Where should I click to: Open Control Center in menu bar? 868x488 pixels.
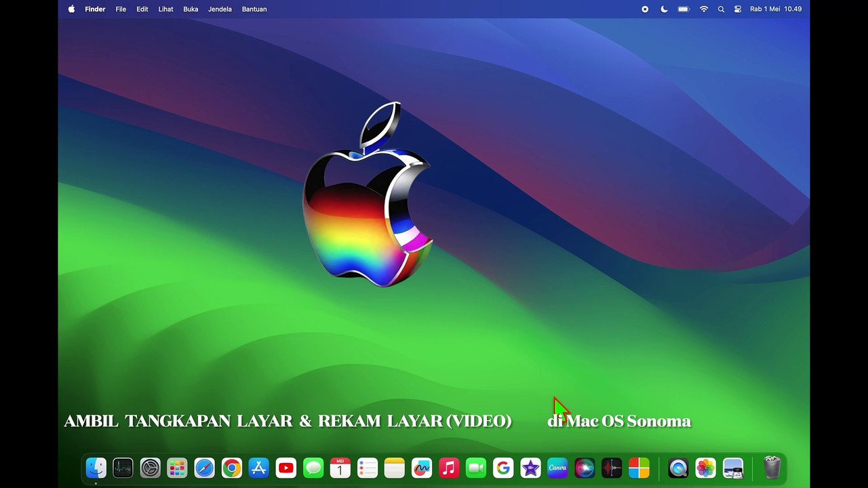738,9
